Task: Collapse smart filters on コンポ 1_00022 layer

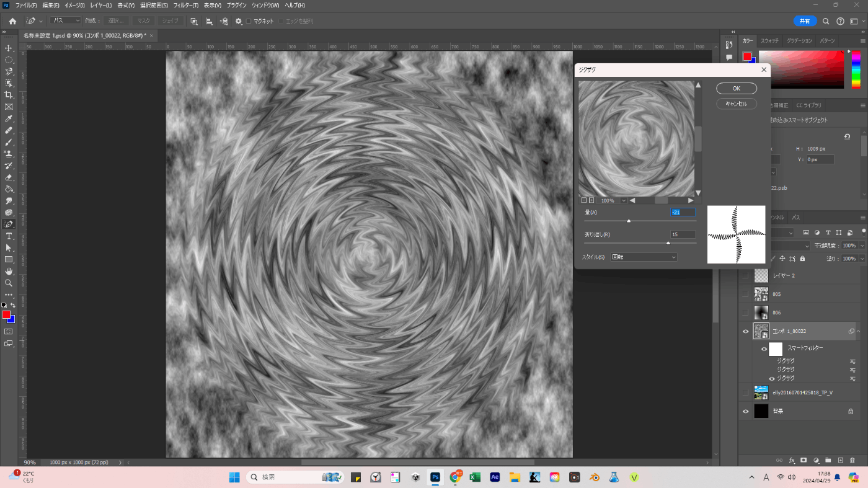Action: pos(859,332)
